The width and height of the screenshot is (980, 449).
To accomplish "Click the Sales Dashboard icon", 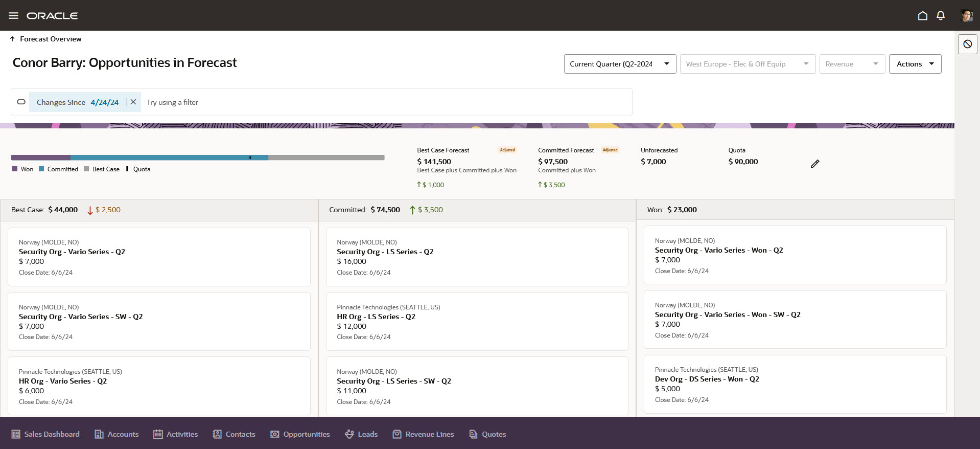I will (x=16, y=434).
